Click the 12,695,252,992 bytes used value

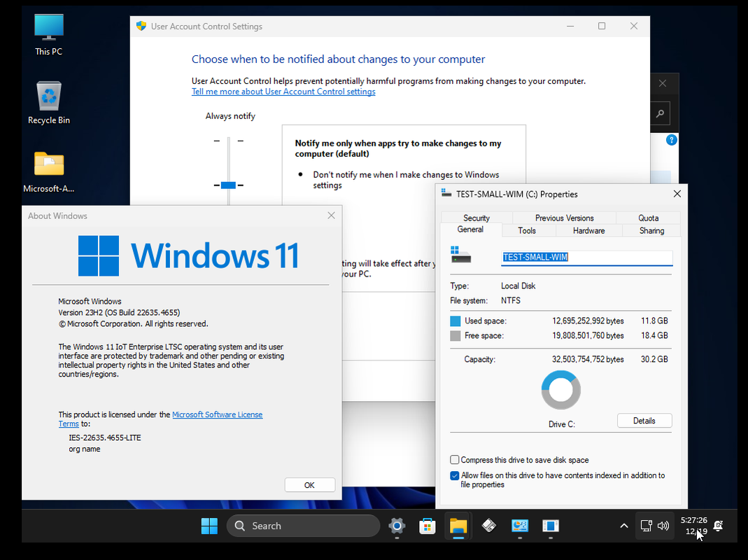588,321
